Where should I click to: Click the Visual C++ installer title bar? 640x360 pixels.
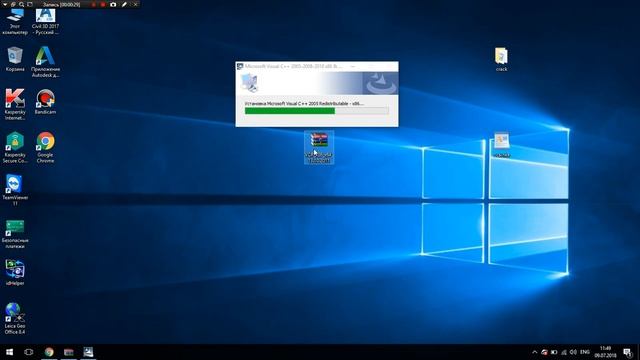[317, 66]
